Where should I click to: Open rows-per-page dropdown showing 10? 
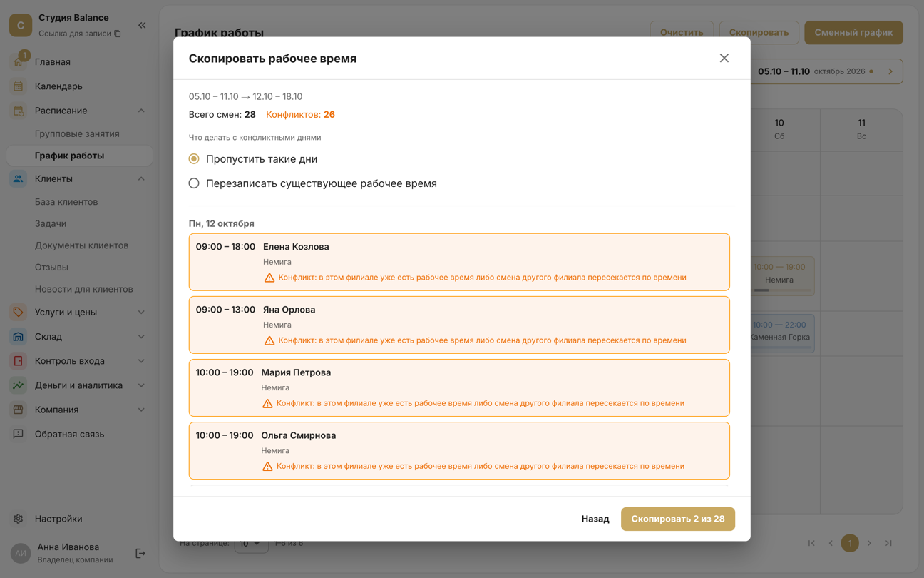click(251, 543)
